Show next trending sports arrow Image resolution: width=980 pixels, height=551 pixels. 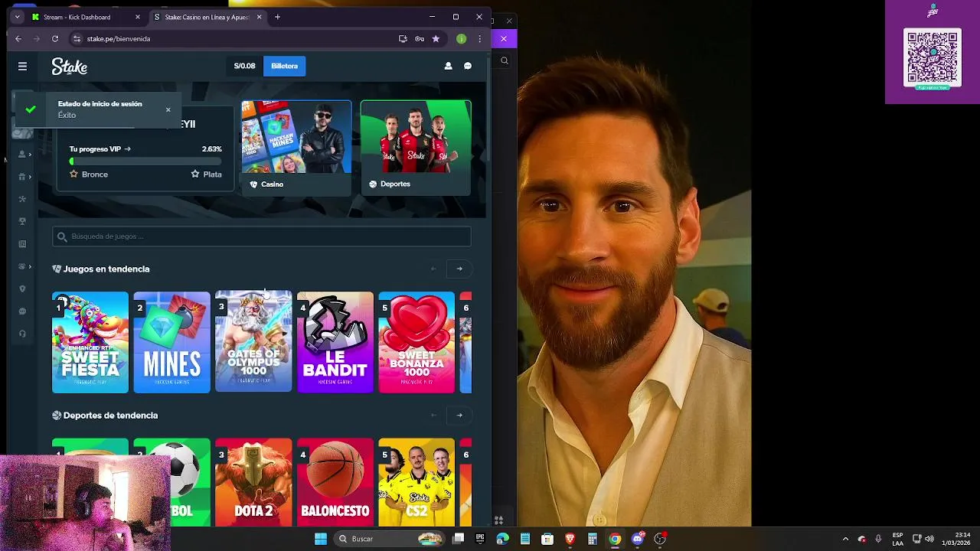[x=459, y=416]
